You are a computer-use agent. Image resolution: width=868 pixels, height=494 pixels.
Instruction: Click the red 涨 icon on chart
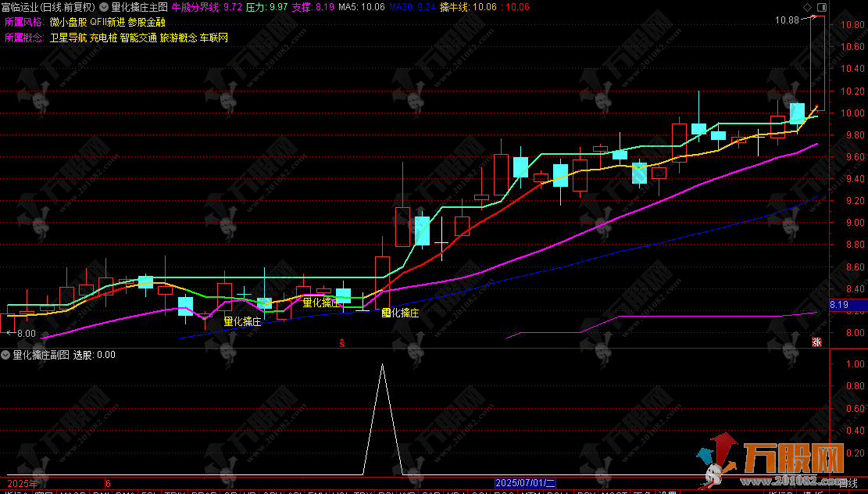point(816,342)
